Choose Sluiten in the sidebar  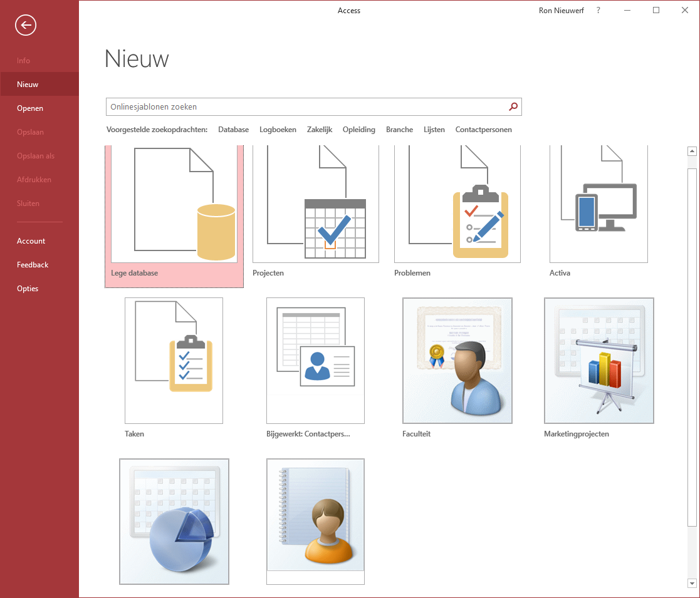coord(39,204)
